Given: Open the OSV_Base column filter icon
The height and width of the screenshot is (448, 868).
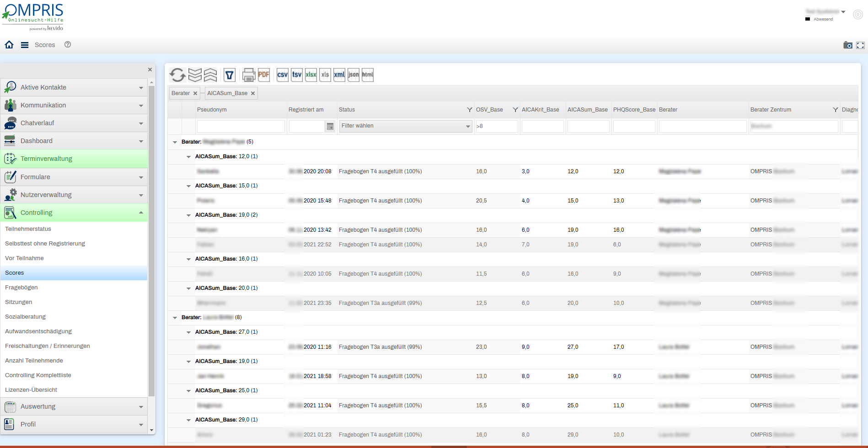Looking at the screenshot, I should click(515, 110).
